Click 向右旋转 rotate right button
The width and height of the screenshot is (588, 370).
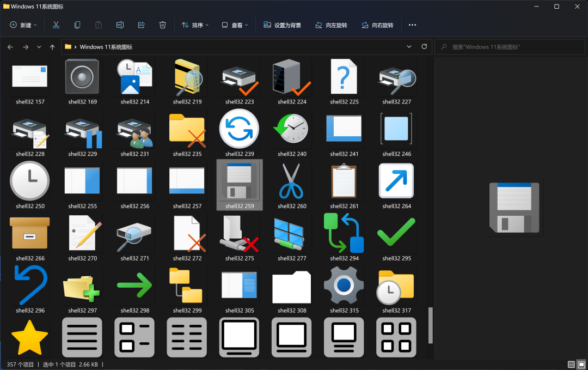point(377,25)
